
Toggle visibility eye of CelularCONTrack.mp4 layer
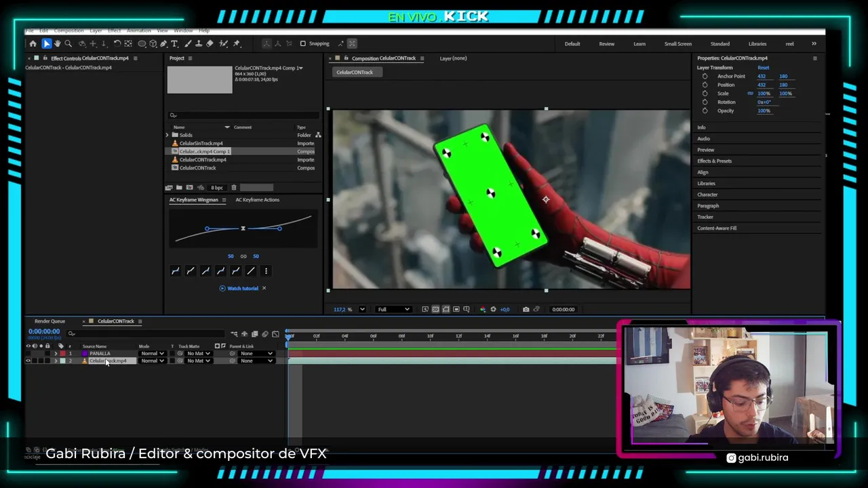28,361
